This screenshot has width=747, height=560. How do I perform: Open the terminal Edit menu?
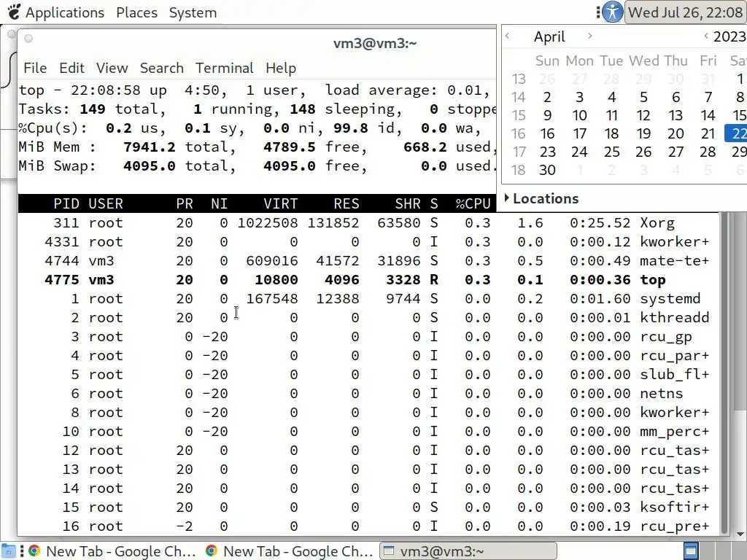[x=72, y=68]
